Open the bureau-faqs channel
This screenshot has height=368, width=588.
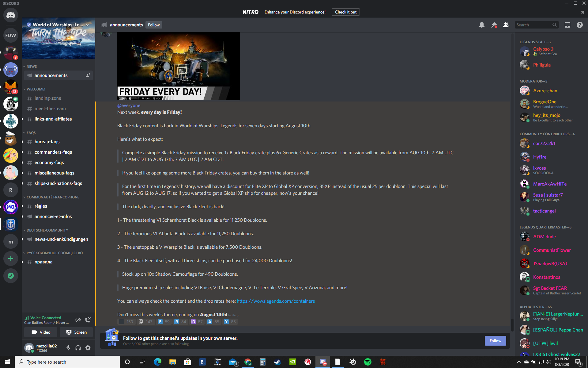pyautogui.click(x=47, y=142)
